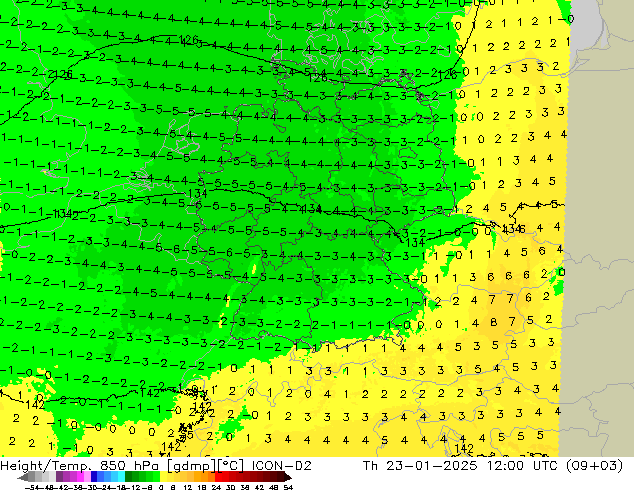This screenshot has height=490, width=634.
Task: Click the '[°C]' unit label
Action: [231, 466]
